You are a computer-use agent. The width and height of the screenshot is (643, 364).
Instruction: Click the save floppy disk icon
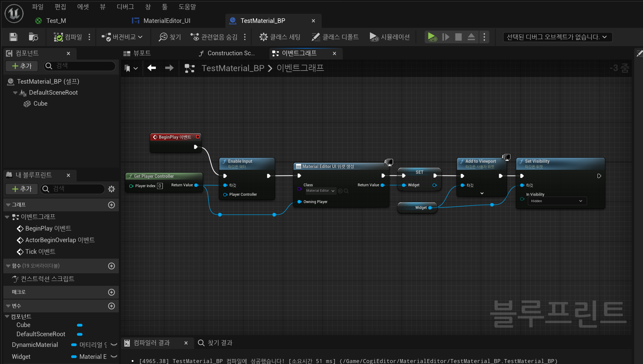click(13, 37)
